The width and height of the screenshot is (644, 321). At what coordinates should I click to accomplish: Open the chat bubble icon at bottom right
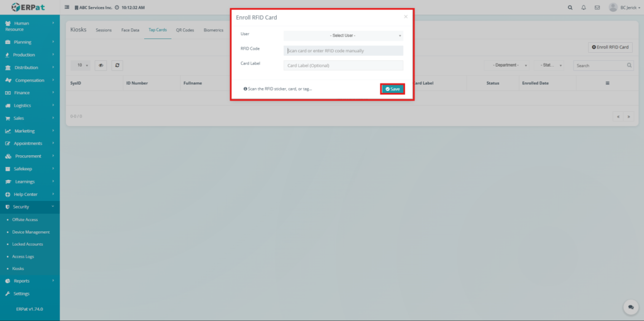tap(630, 307)
